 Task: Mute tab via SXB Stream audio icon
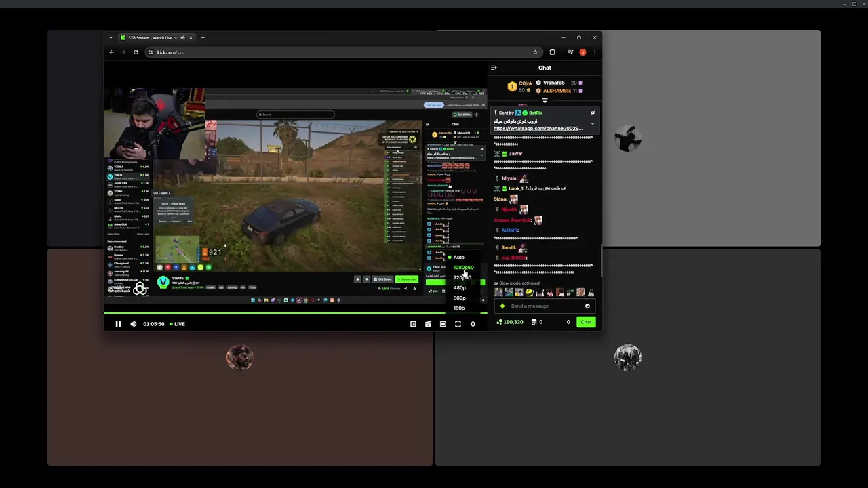pyautogui.click(x=182, y=38)
